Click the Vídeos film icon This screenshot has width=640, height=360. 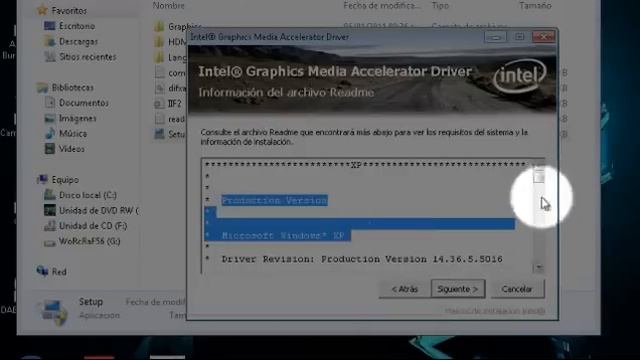point(49,149)
